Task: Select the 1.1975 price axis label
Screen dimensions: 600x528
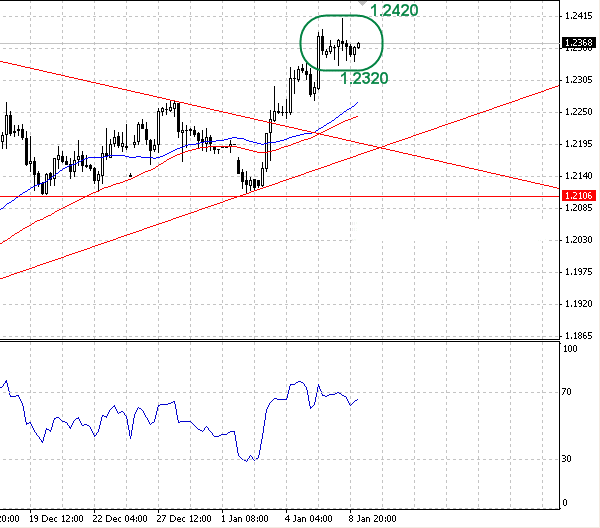Action: (x=579, y=272)
